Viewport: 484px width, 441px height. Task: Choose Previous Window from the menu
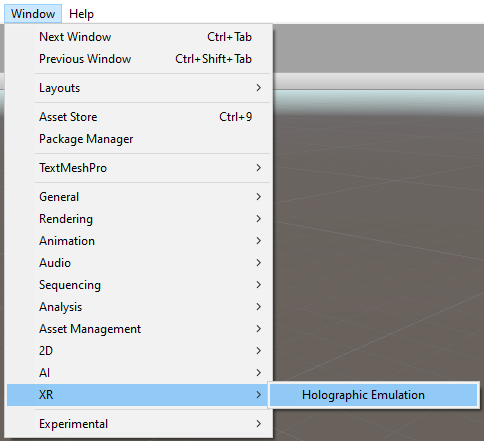138,59
